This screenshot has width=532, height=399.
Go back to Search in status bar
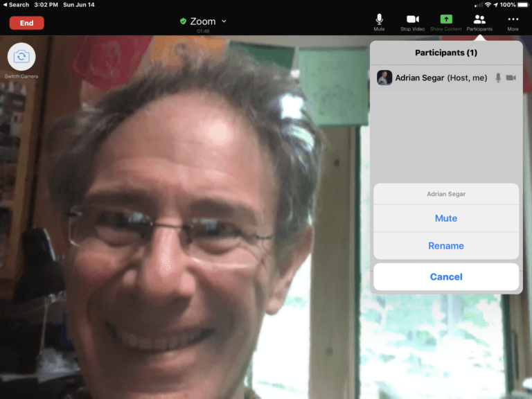tap(16, 5)
